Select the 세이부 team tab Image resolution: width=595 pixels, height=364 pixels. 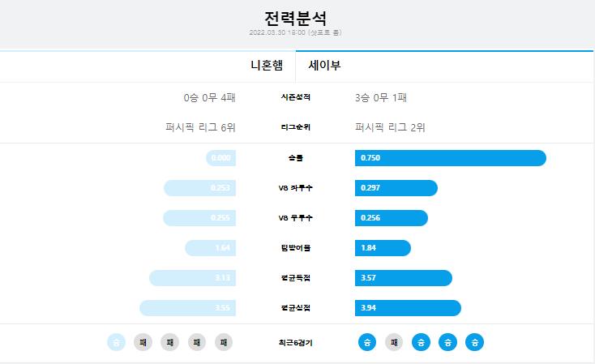[444, 66]
